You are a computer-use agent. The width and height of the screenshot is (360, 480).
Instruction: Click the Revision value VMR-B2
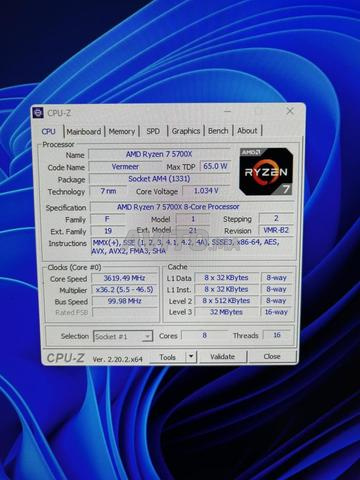[x=276, y=230]
